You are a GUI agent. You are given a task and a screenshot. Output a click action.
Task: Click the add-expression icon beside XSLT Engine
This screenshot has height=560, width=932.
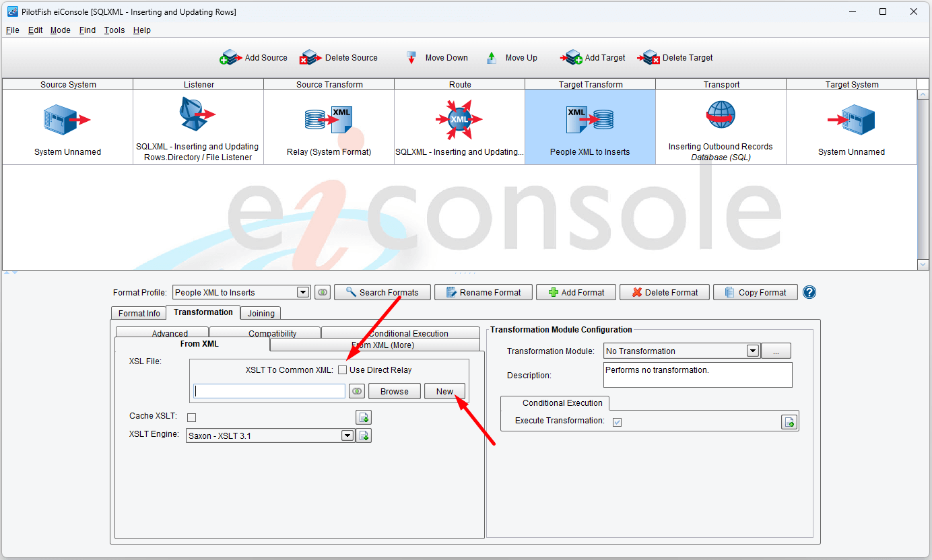click(x=364, y=435)
